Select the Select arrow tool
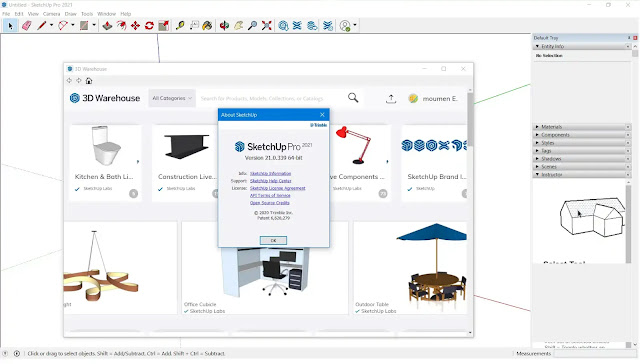Image resolution: width=640 pixels, height=364 pixels. [10, 26]
